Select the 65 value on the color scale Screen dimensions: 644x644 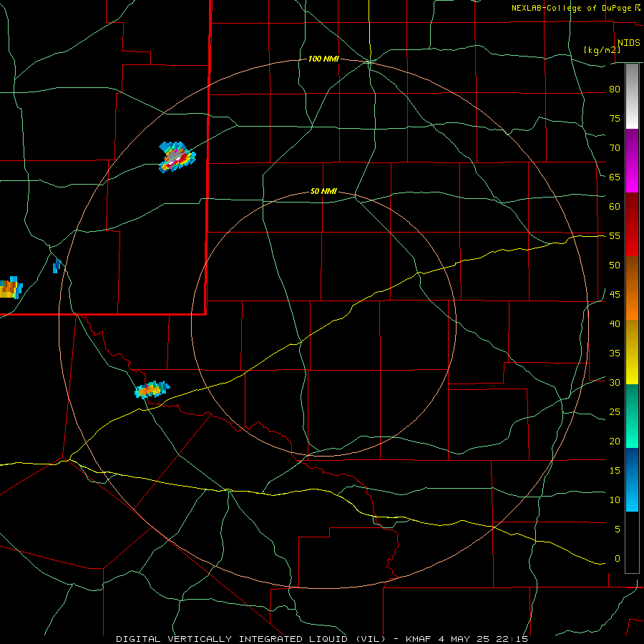(615, 177)
